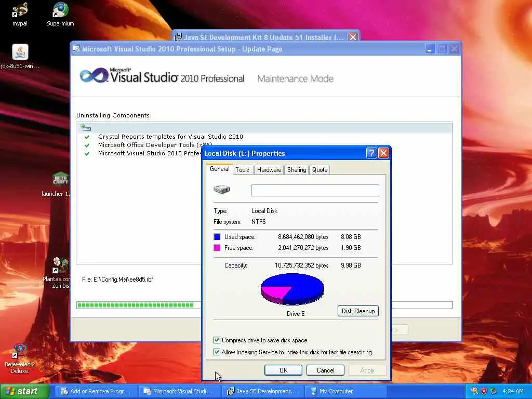Switch to My Computer taskbar item
Screen dimensions: 532x399
pos(345,391)
